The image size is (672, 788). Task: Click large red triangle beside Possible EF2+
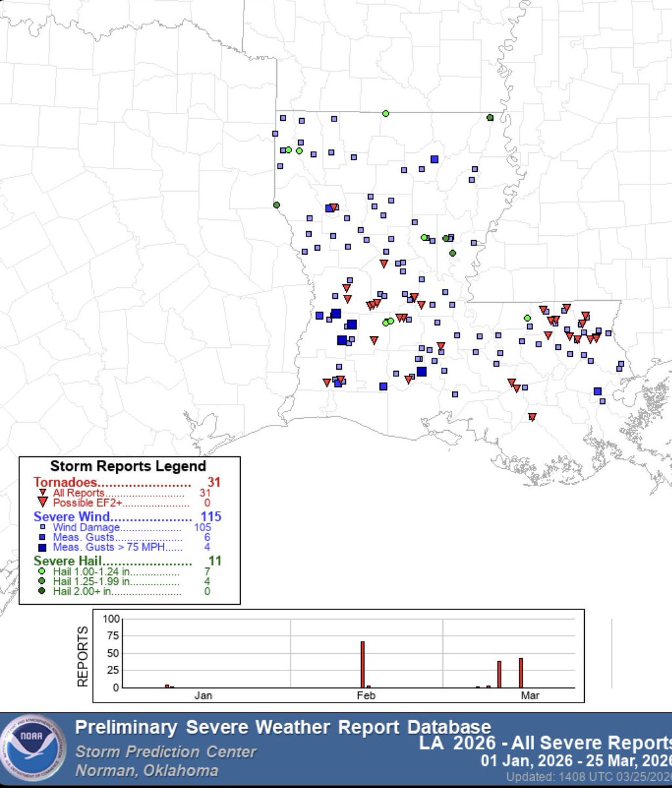click(43, 502)
